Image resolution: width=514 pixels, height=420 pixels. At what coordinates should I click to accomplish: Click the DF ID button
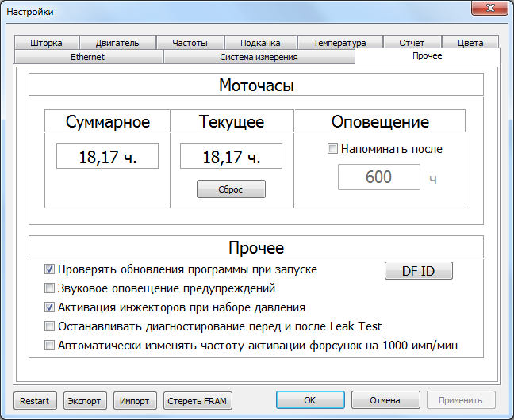419,270
